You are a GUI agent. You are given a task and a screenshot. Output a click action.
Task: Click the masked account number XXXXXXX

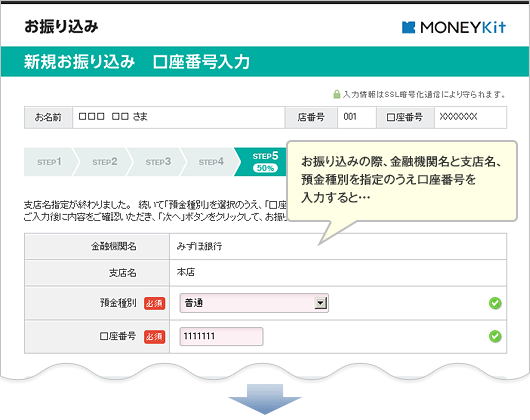tap(458, 117)
